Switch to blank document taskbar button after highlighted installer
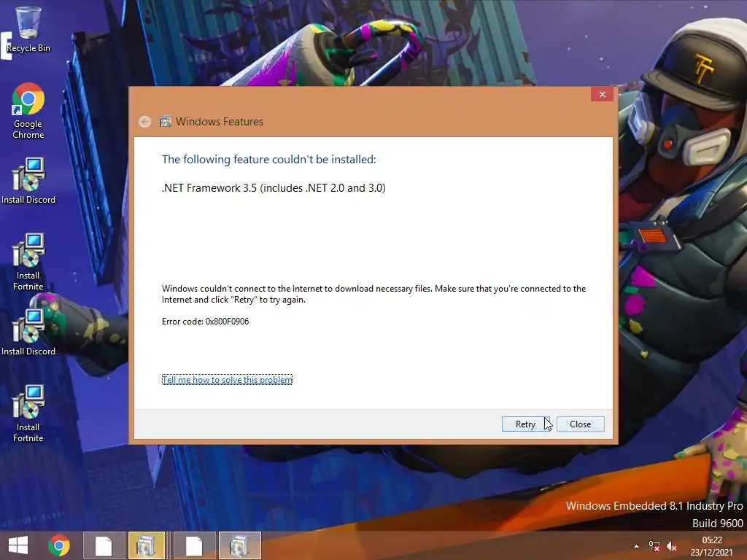 point(194,545)
